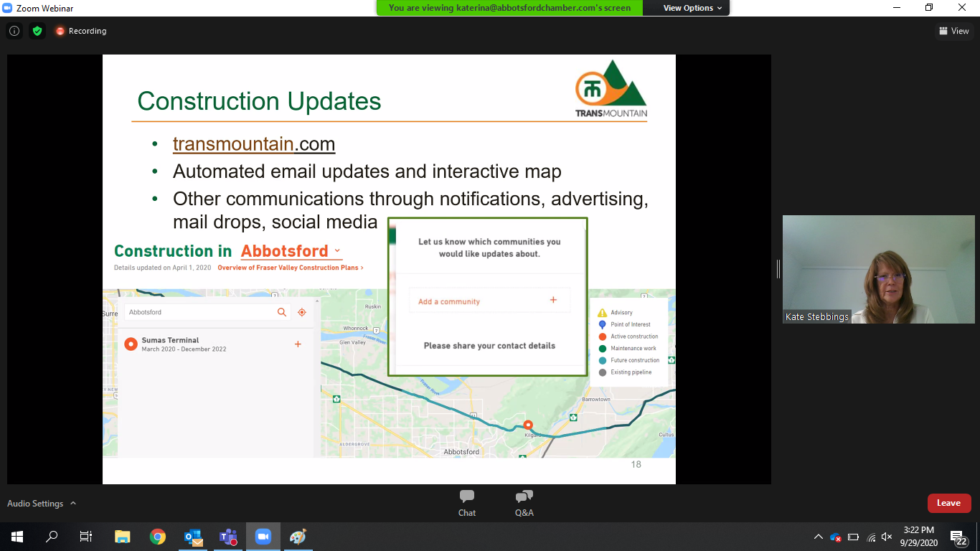The image size is (980, 551).
Task: Click 'Please share your contact details' text
Action: point(489,346)
